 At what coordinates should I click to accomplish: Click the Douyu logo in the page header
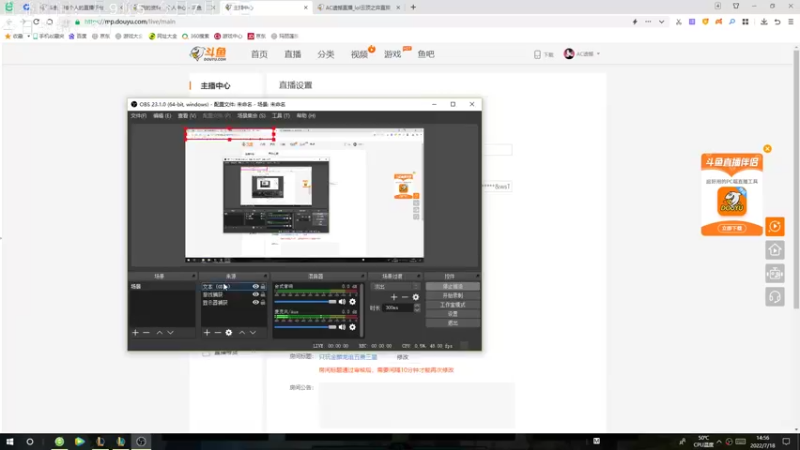208,54
